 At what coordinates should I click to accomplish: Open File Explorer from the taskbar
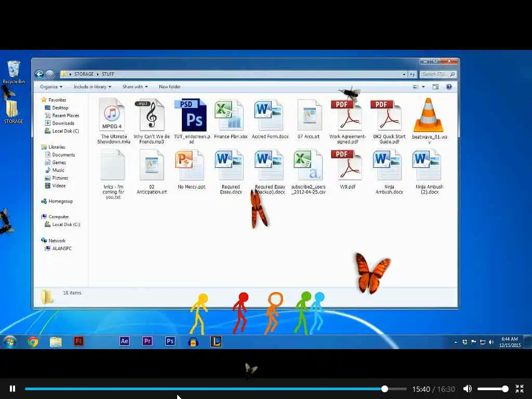[x=56, y=342]
